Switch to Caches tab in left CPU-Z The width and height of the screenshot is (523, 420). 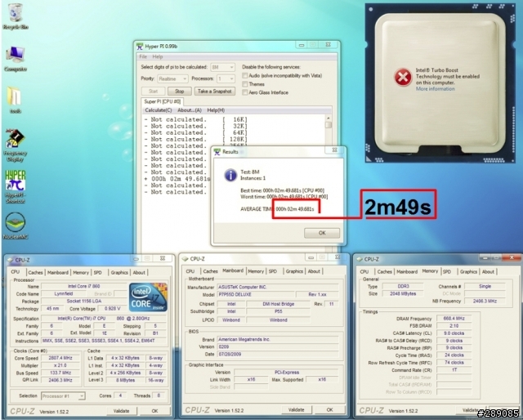[x=35, y=273]
